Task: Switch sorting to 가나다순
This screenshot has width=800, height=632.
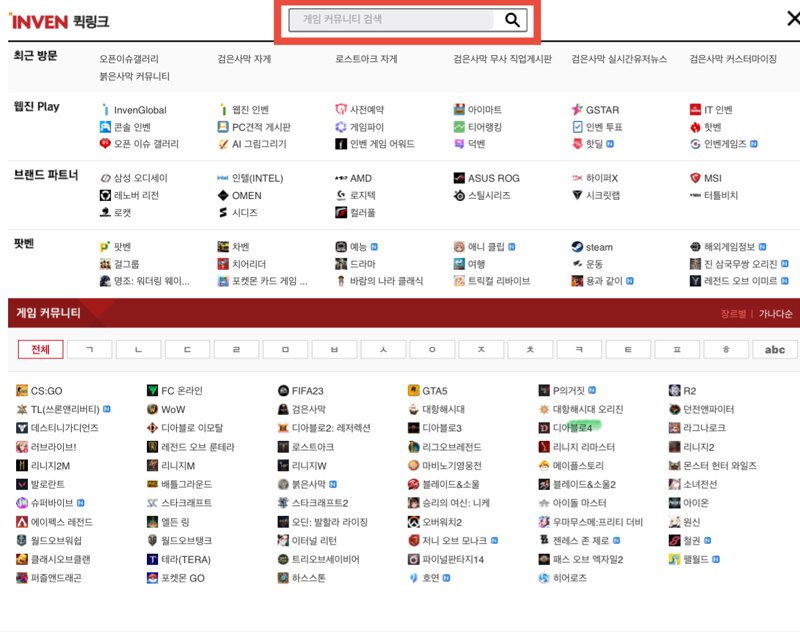Action: point(776,314)
